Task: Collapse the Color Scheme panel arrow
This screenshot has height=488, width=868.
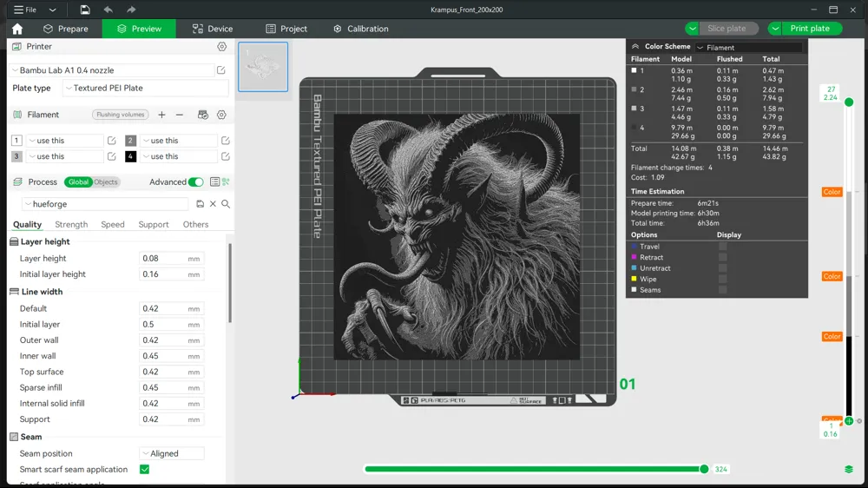Action: (x=635, y=47)
